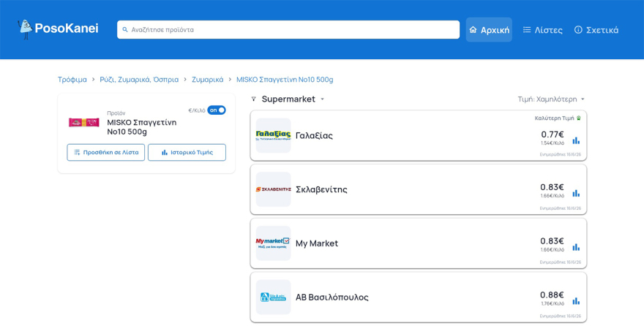Click the MISKO spaghetti product image

click(83, 122)
